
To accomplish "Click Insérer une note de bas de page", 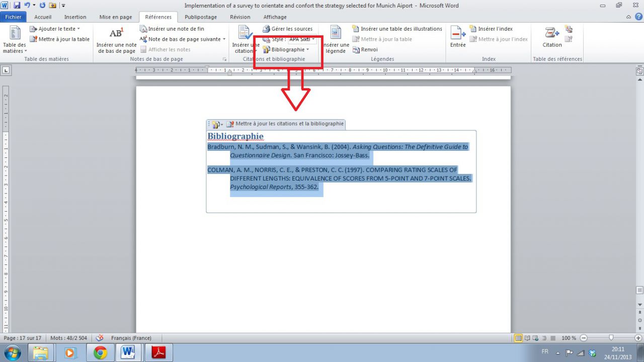I will pos(116,41).
